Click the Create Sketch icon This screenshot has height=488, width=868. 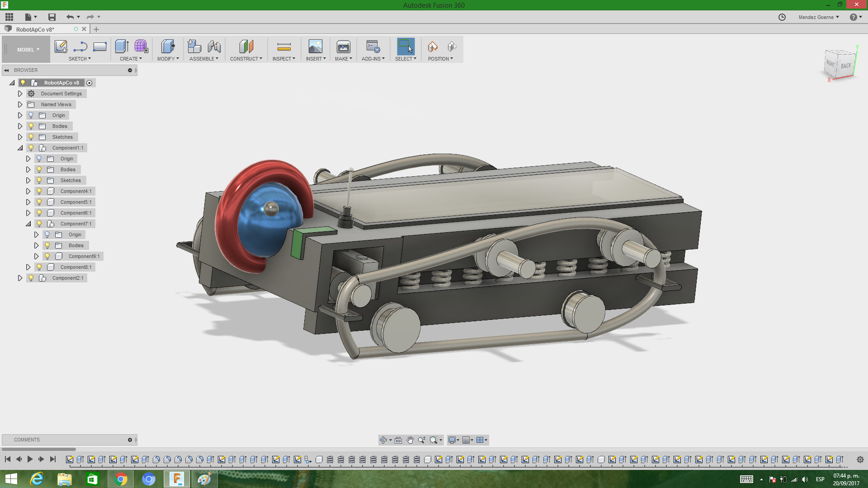61,47
